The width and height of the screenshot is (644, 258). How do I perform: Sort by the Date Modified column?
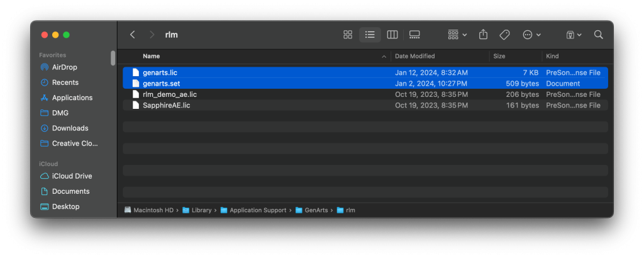tap(415, 56)
